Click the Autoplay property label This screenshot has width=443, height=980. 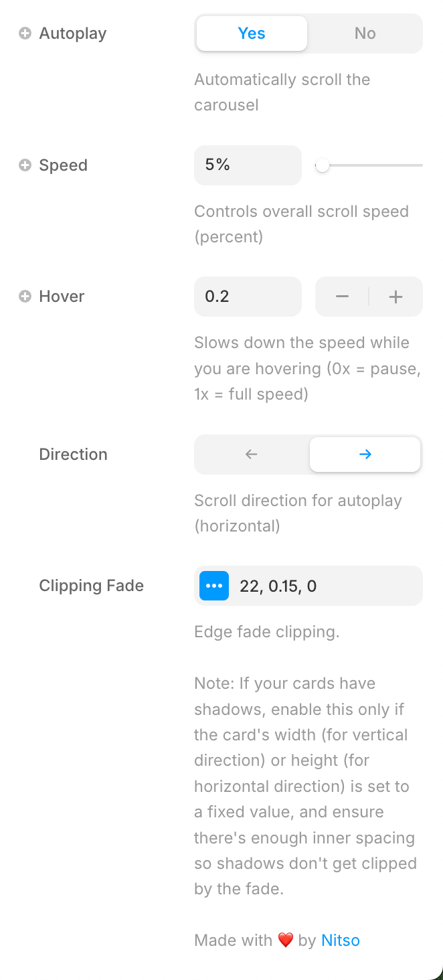pyautogui.click(x=73, y=33)
